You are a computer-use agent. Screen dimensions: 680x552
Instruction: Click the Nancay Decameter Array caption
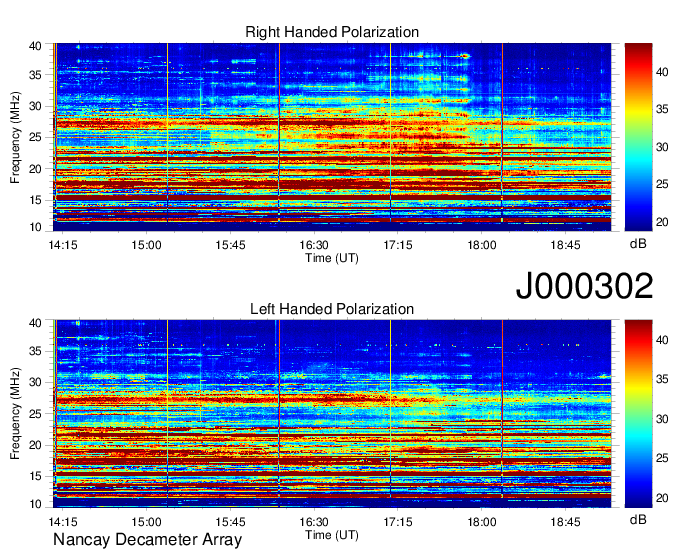[147, 540]
